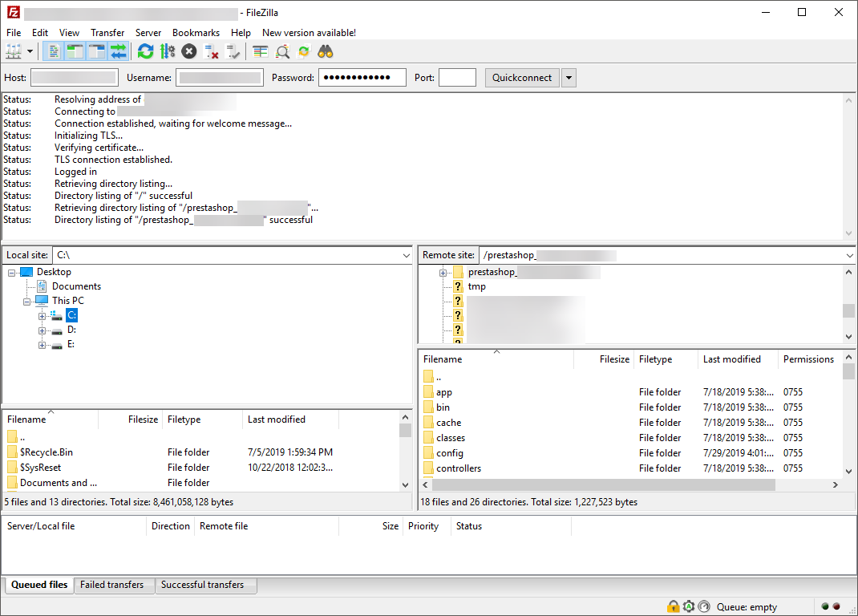The height and width of the screenshot is (616, 858).
Task: Open the Server menu
Action: tap(148, 33)
